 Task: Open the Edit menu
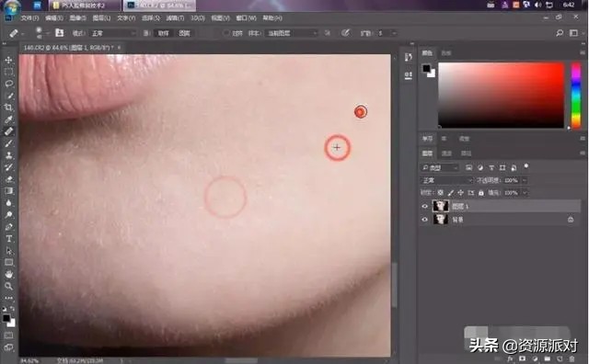point(54,18)
